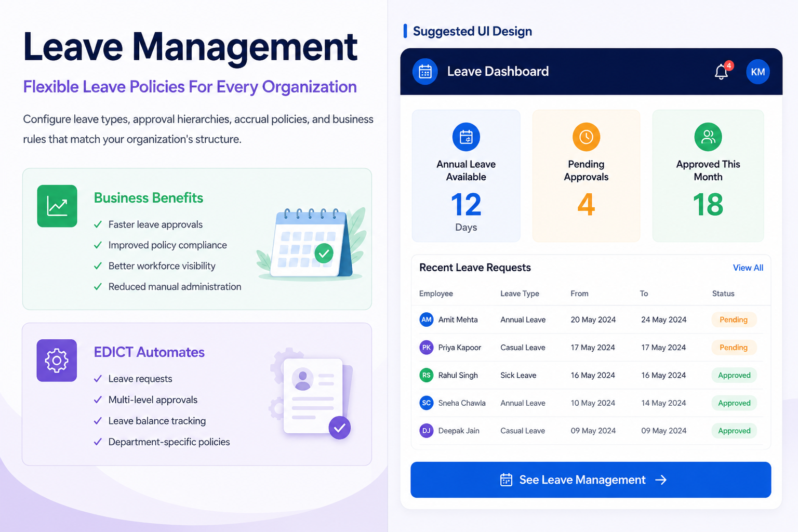Click the AM avatar for Amit Mehta
This screenshot has height=532, width=798.
click(x=427, y=320)
